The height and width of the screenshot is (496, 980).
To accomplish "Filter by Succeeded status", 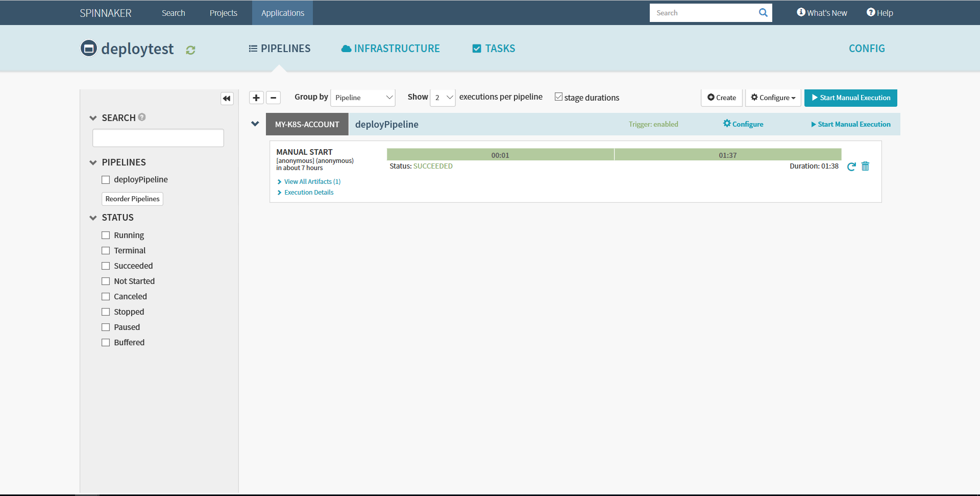I will (106, 266).
